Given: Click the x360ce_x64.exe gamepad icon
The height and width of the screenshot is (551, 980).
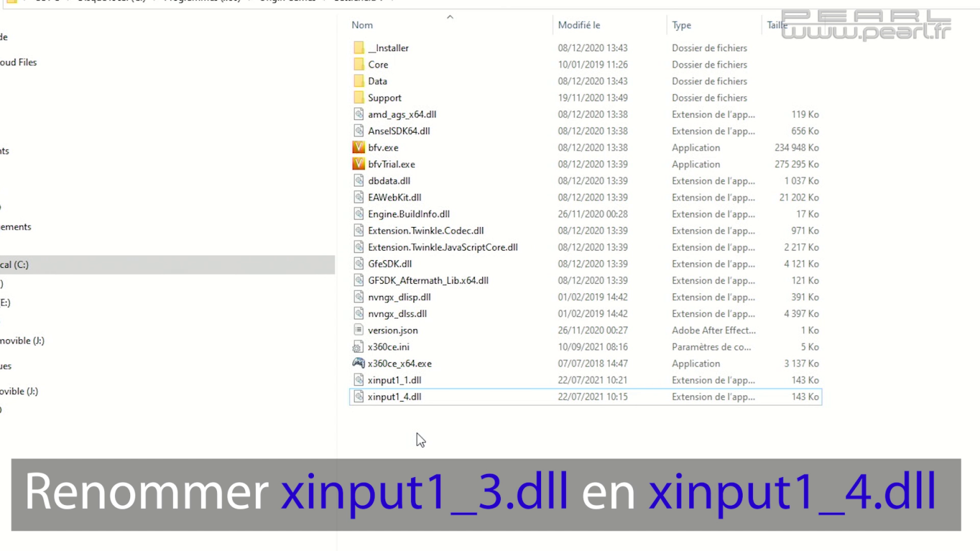Looking at the screenshot, I should [x=359, y=363].
